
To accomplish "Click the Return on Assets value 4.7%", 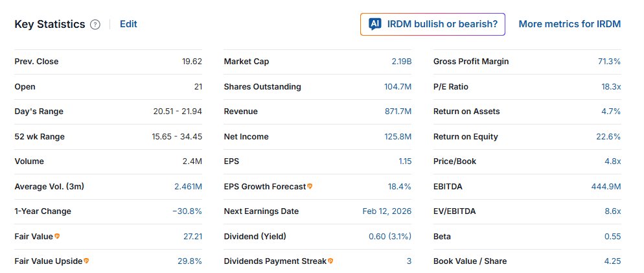I will pyautogui.click(x=612, y=112).
